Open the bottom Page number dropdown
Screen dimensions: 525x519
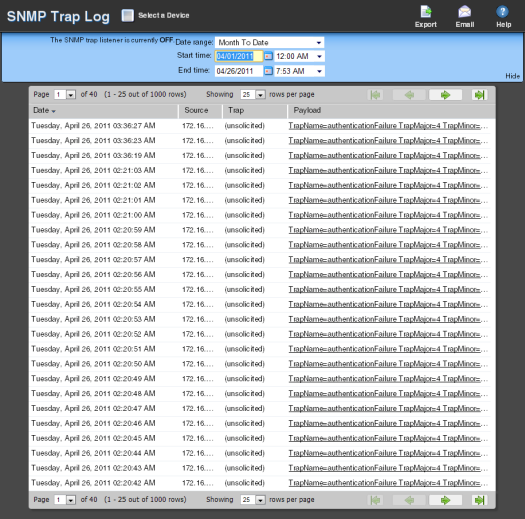point(65,500)
